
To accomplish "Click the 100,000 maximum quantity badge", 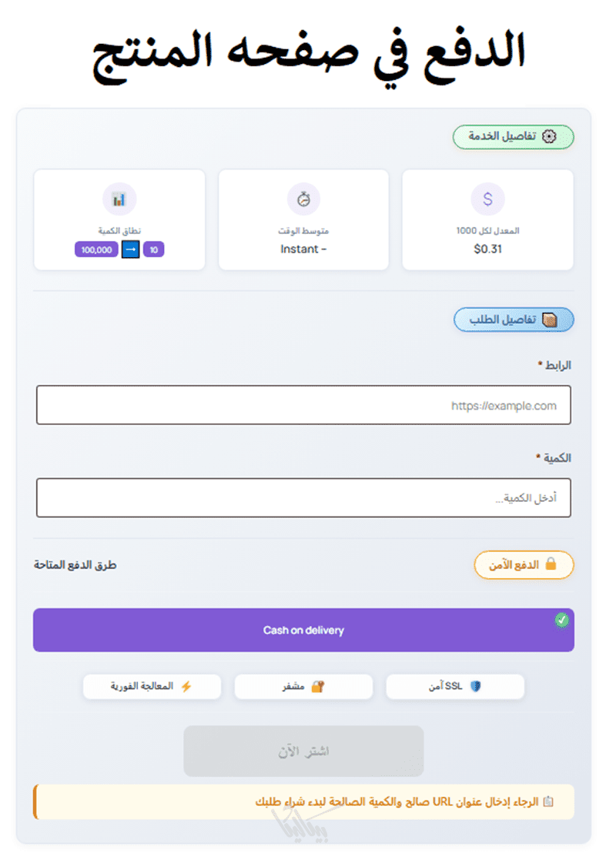I will point(96,249).
